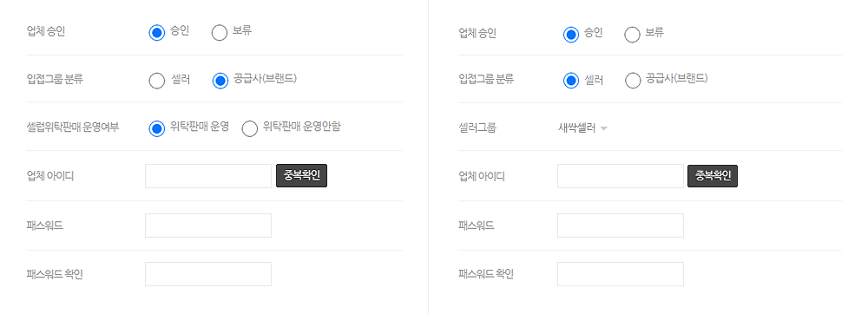This screenshot has width=868, height=314.
Task: Select 승인 radio in the right form
Action: pyautogui.click(x=571, y=35)
